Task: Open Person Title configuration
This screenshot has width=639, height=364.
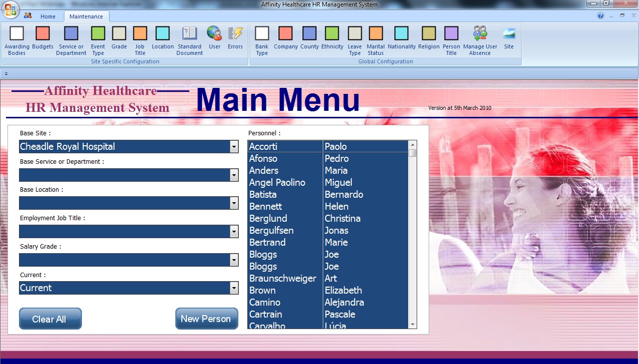Action: tap(452, 41)
